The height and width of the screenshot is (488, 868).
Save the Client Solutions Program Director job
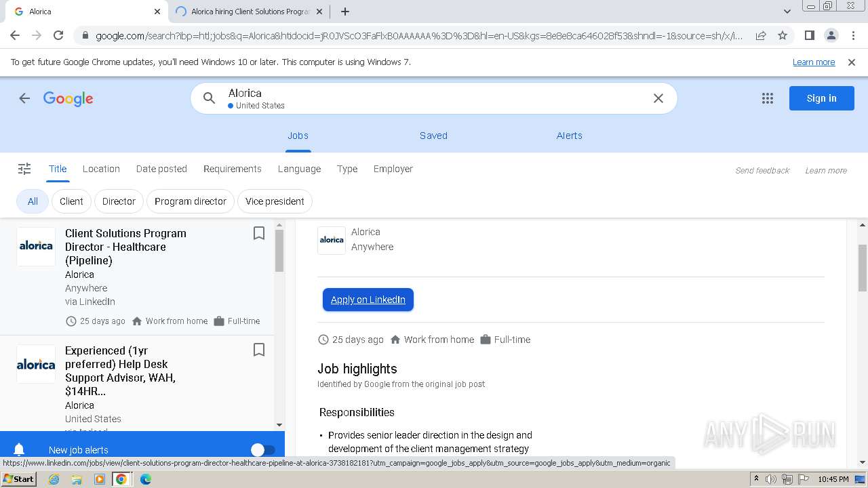point(258,233)
